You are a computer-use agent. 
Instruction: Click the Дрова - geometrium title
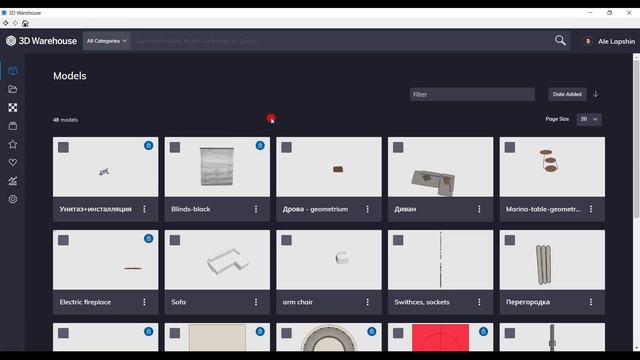[x=315, y=209]
